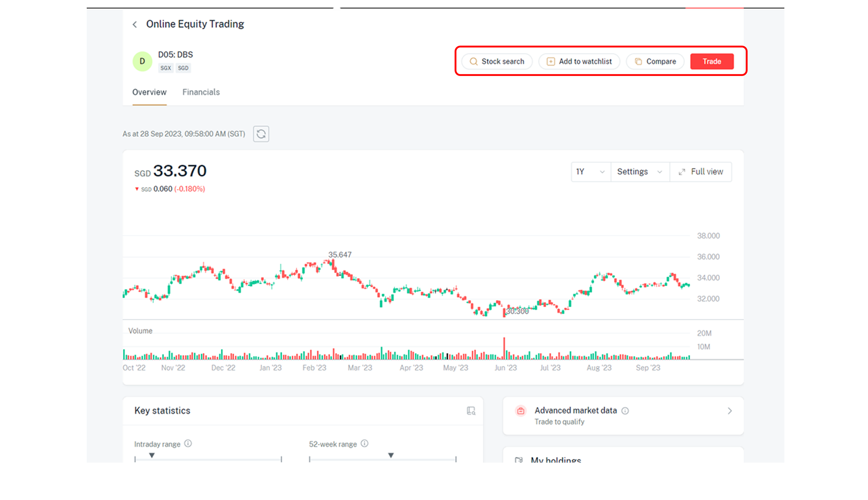Click the Advanced market data briefcase icon
This screenshot has width=868, height=500.
coord(520,411)
